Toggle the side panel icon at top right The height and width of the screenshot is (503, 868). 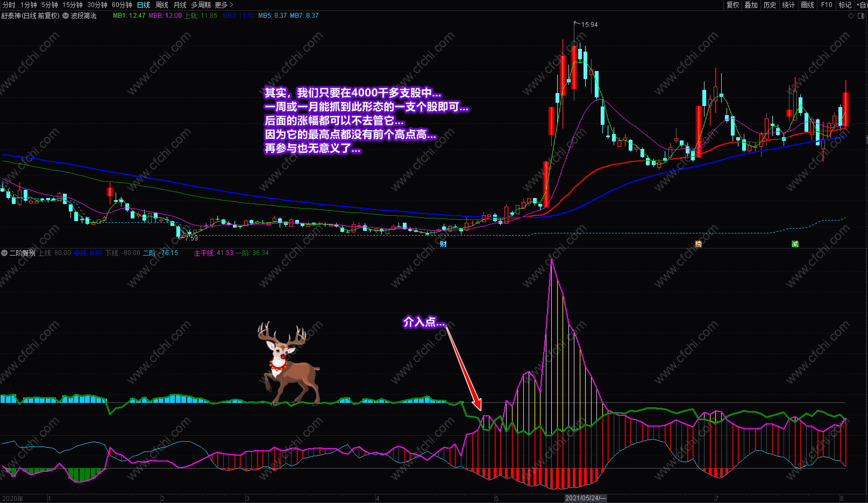pyautogui.click(x=860, y=16)
